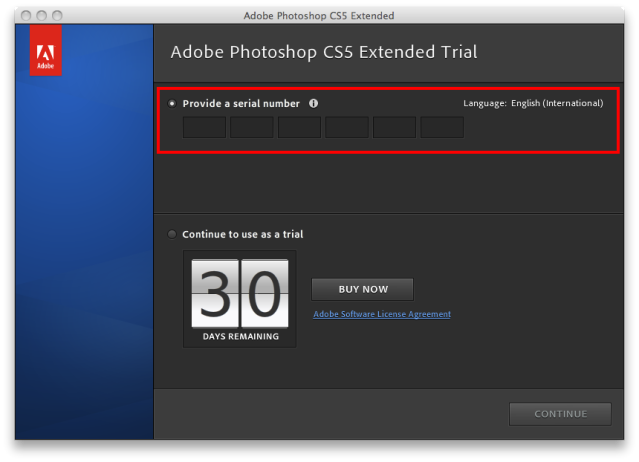
Task: Click the window close button
Action: click(26, 15)
